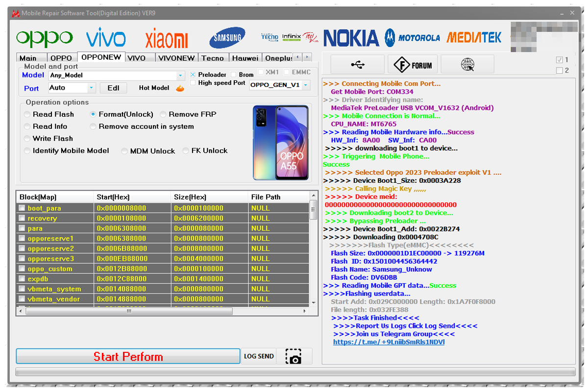This screenshot has width=588, height=392.
Task: Click partition table horizontal scrollbar thumb
Action: click(x=129, y=311)
